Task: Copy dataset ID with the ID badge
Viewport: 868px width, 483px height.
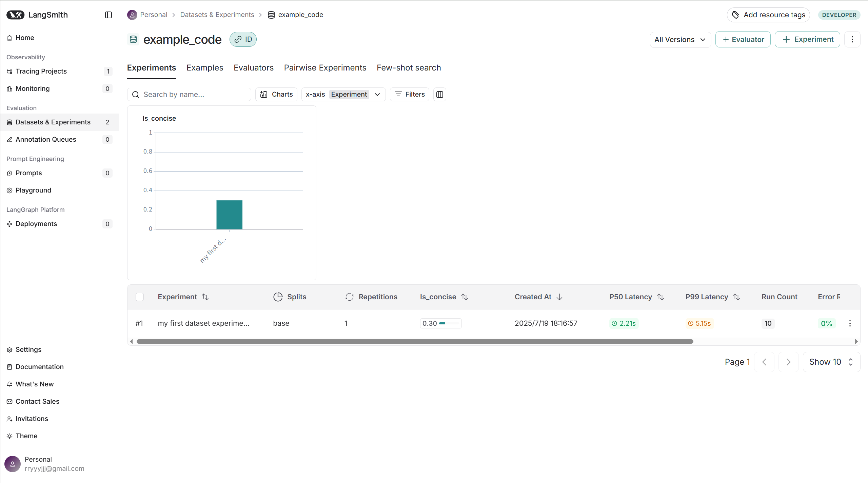Action: (243, 39)
